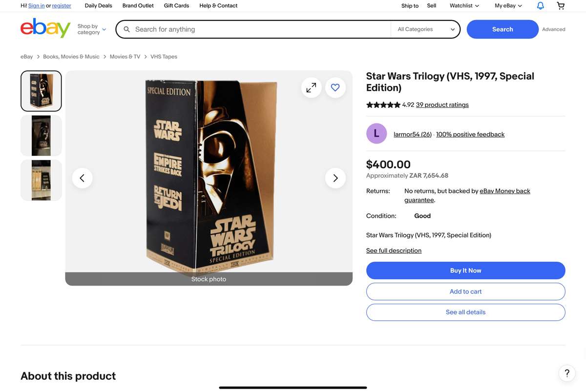Visit seller larmor54's profile
586x392 pixels.
point(412,134)
